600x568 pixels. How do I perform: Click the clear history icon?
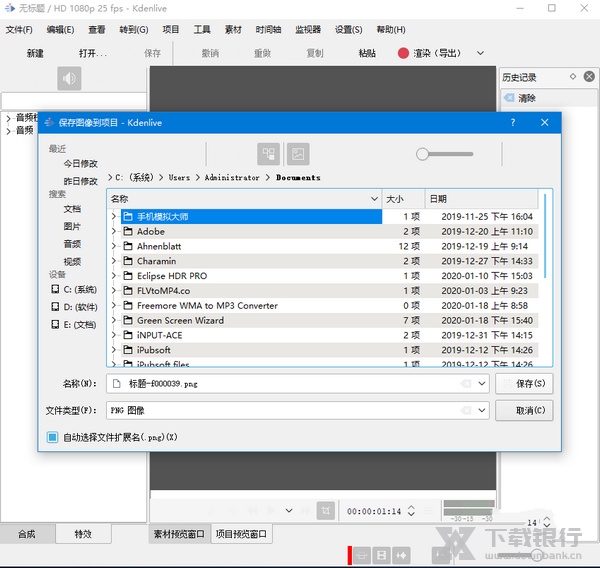click(509, 98)
